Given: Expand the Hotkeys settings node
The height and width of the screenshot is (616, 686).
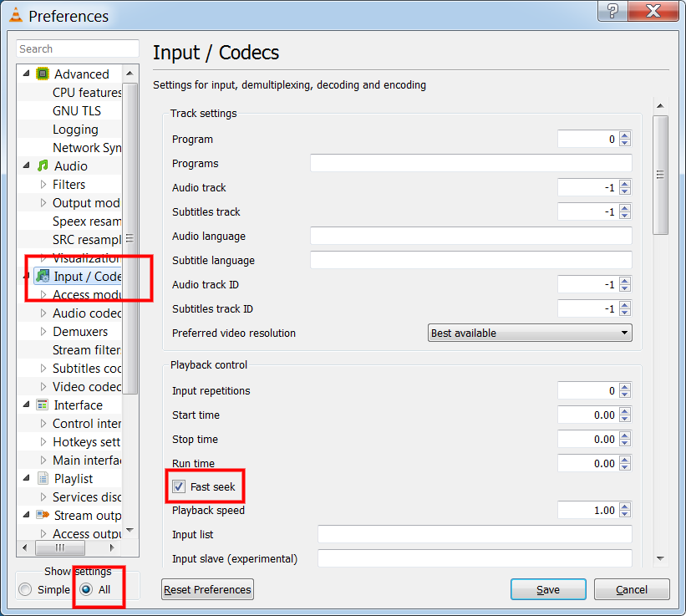Looking at the screenshot, I should (43, 441).
